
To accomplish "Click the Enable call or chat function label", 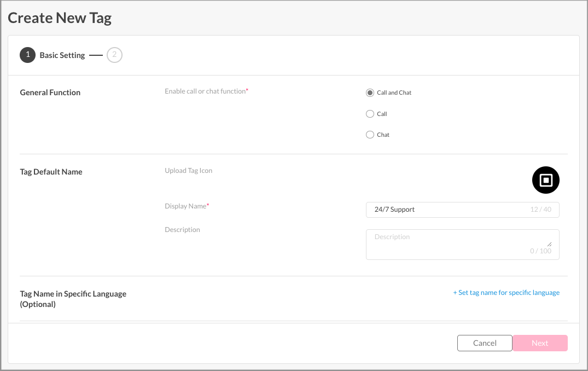I will (x=206, y=91).
